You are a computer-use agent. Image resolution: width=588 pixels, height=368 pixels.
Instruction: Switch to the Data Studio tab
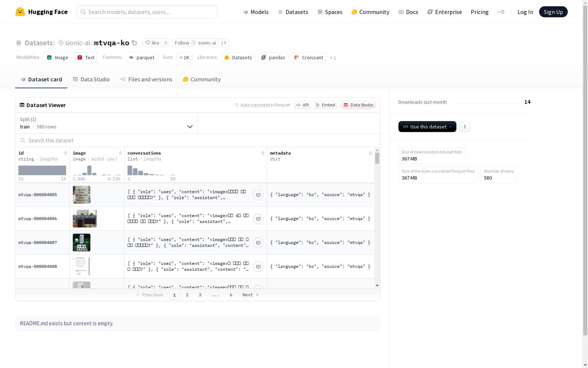(92, 79)
